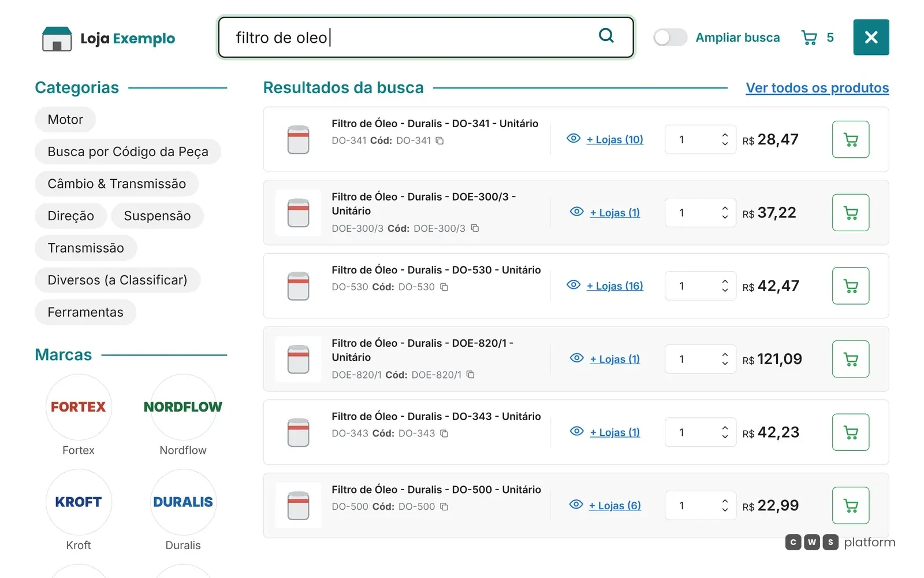
Task: Add DOE-300/3 filter to cart
Action: coord(850,213)
